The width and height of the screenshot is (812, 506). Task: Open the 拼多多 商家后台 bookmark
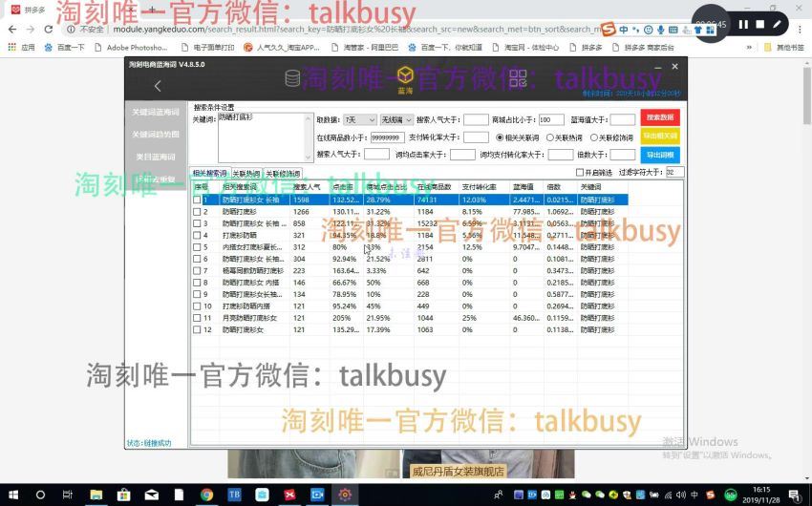[x=643, y=48]
